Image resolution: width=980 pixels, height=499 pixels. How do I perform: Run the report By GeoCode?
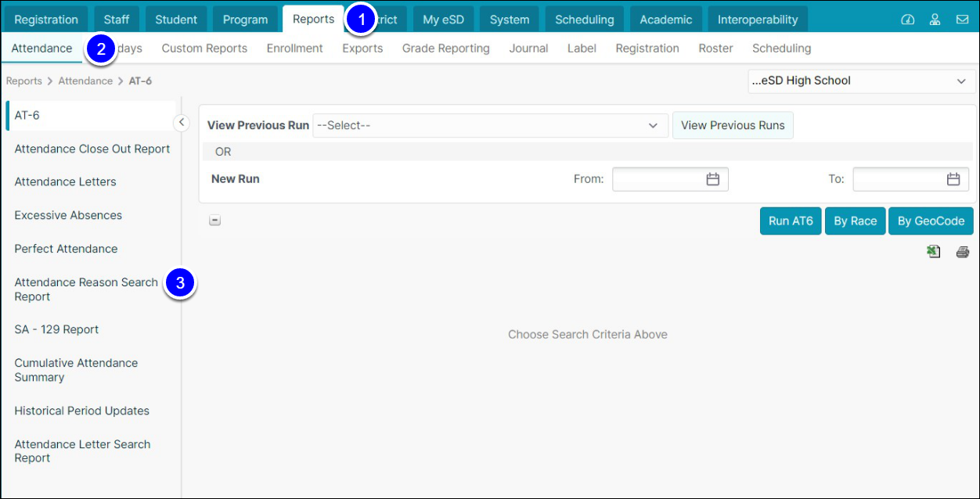click(931, 221)
